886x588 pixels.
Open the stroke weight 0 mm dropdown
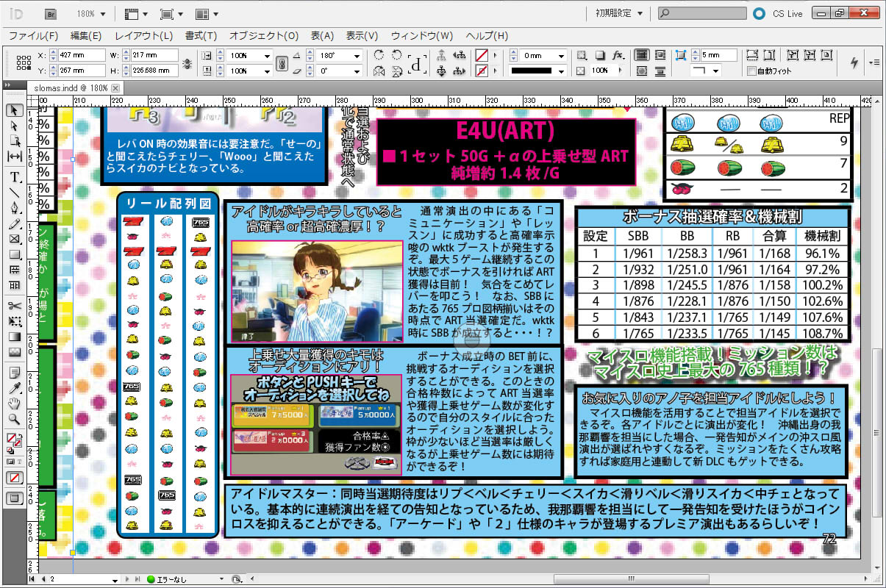tap(562, 56)
